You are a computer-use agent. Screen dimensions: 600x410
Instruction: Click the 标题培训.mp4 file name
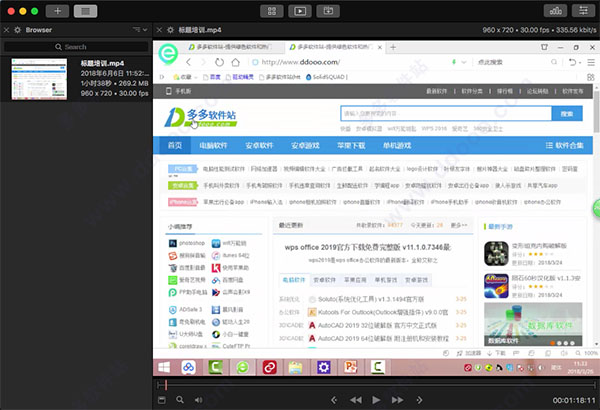(102, 64)
